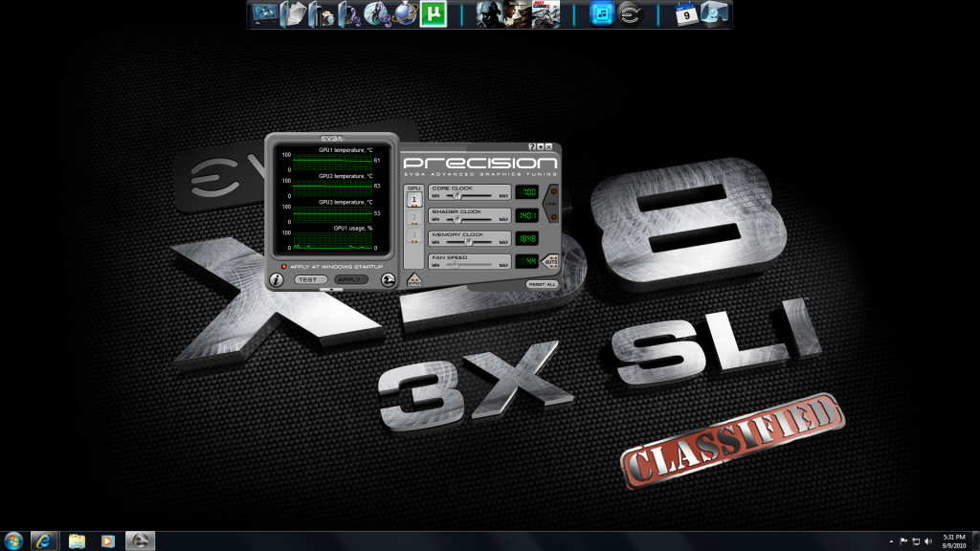Click EVGA Precision taskbar button
Screen dimensions: 980x551
[140, 541]
